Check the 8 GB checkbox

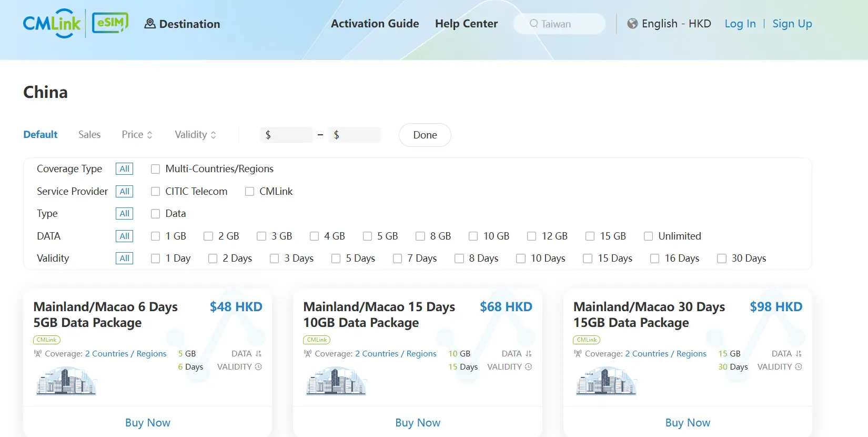(x=420, y=236)
